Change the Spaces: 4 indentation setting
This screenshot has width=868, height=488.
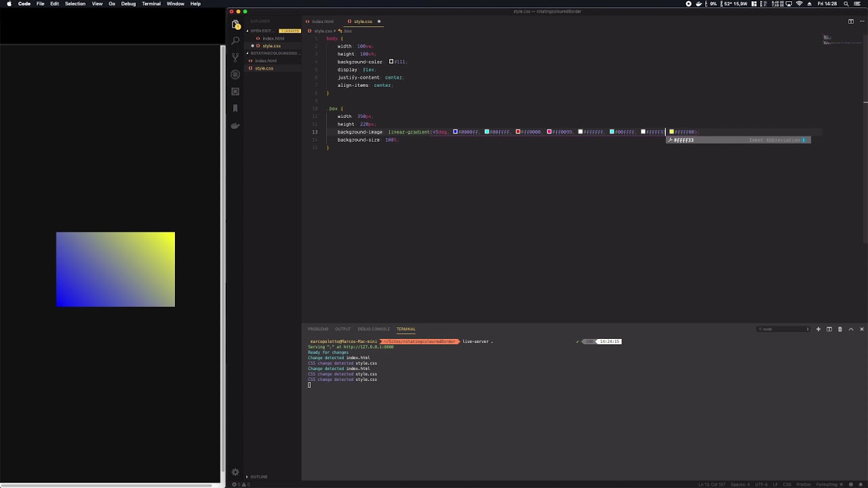click(x=740, y=485)
